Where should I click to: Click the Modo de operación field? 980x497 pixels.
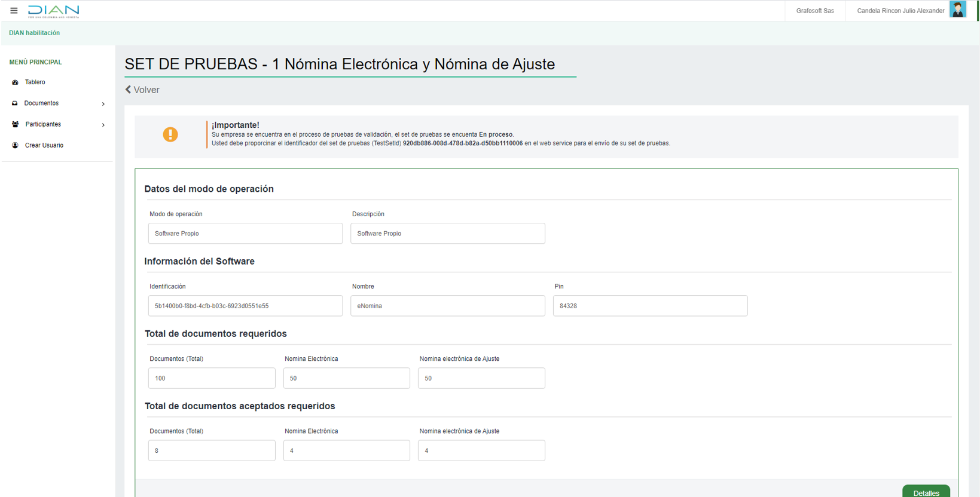245,234
